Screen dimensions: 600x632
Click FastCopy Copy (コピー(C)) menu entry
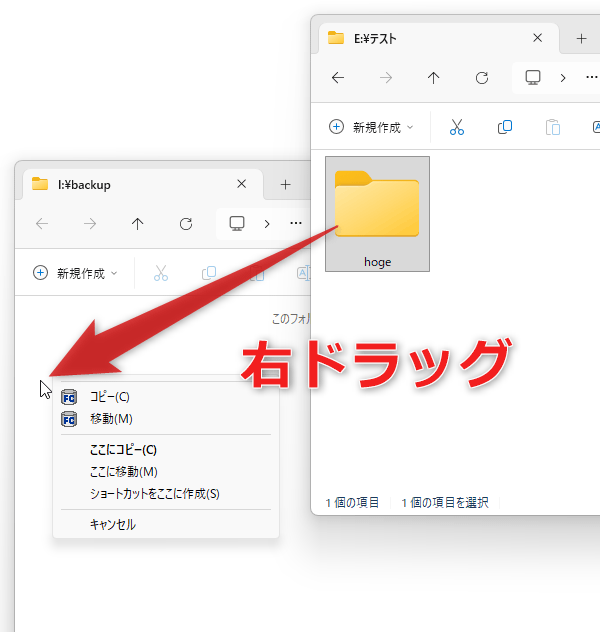pos(166,397)
